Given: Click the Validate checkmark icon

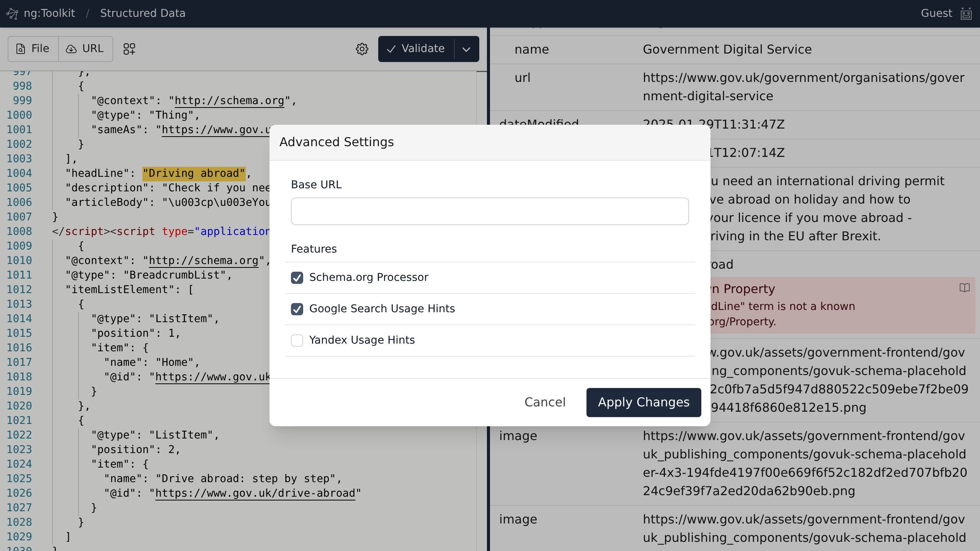Looking at the screenshot, I should coord(391,49).
